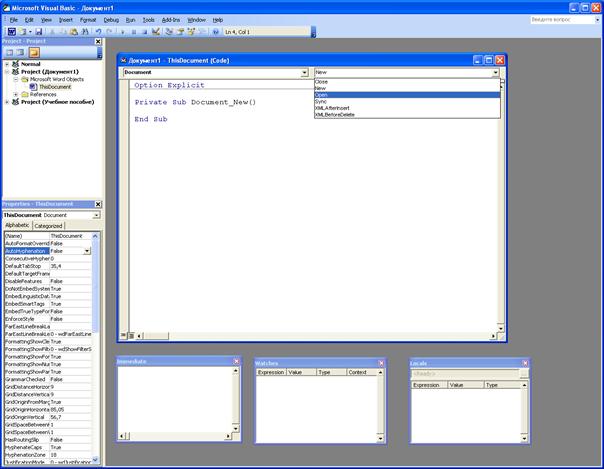Click the Project Explorer toolbar icon
The height and width of the screenshot is (469, 604).
tap(169, 32)
